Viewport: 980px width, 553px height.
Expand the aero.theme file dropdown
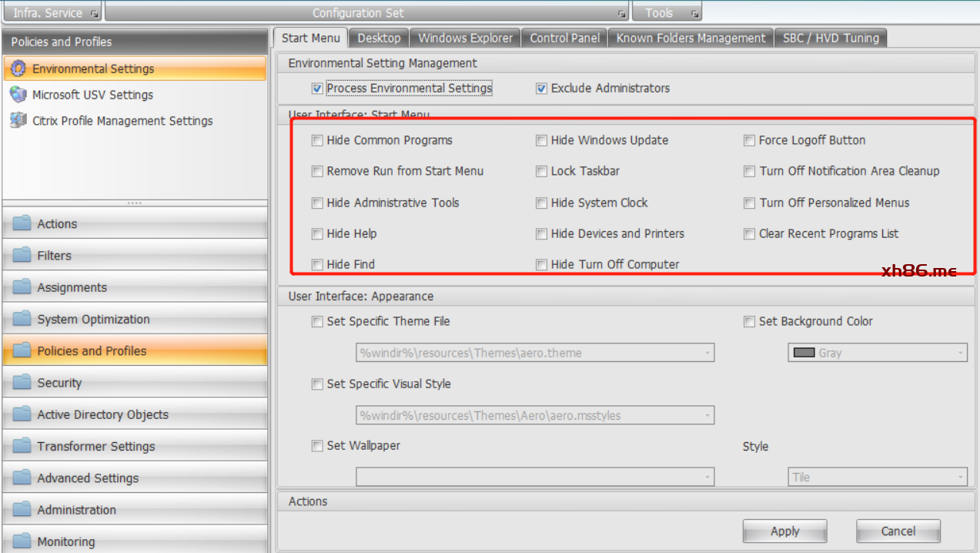707,354
